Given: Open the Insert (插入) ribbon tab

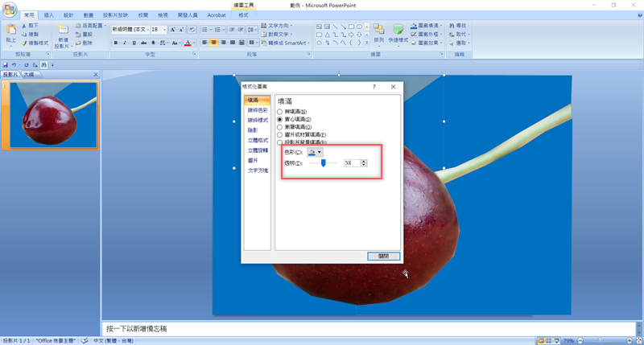Looking at the screenshot, I should 49,15.
